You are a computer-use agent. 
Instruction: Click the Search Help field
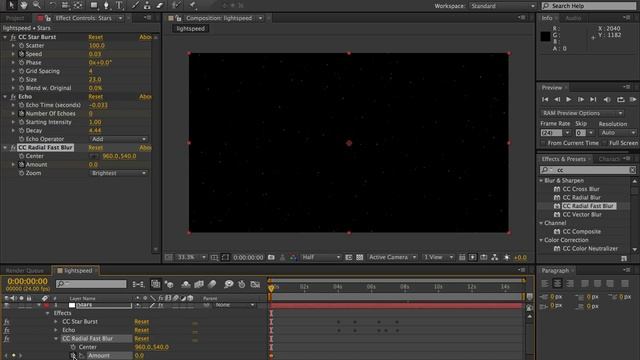(x=589, y=6)
